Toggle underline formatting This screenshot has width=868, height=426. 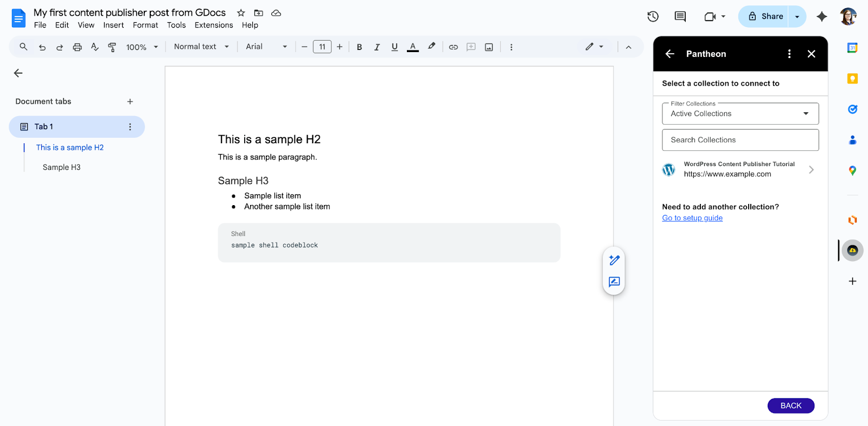[394, 47]
